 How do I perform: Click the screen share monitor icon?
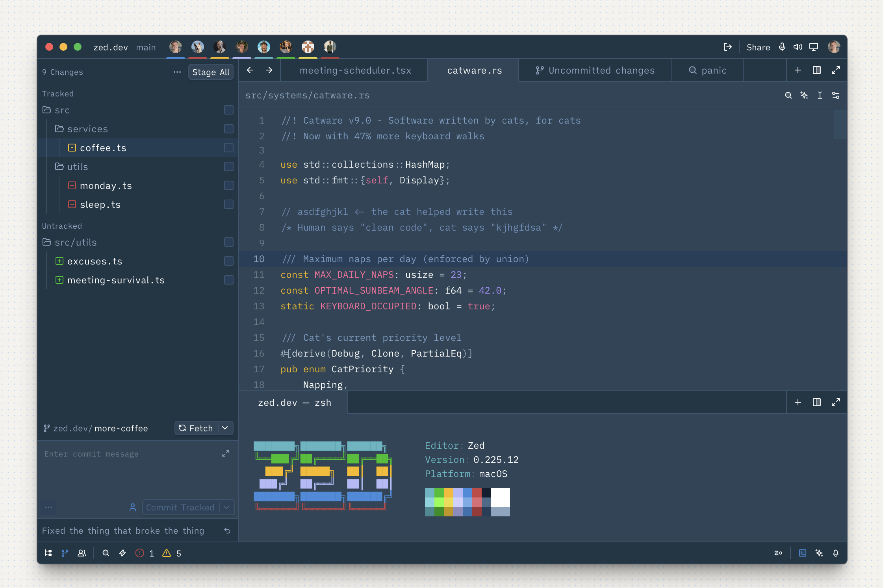814,47
